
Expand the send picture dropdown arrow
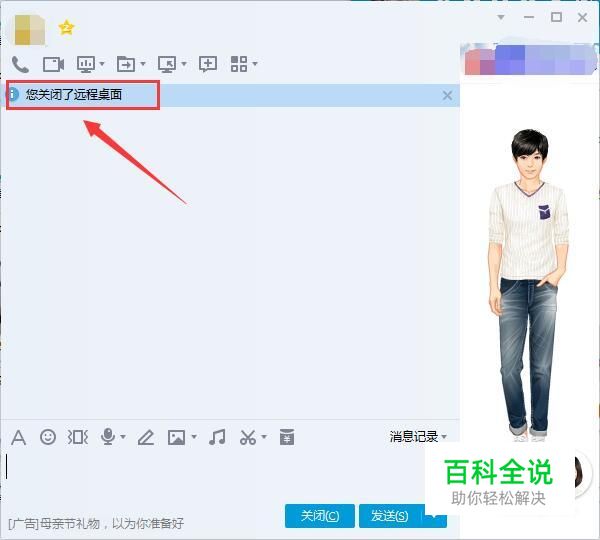click(194, 437)
